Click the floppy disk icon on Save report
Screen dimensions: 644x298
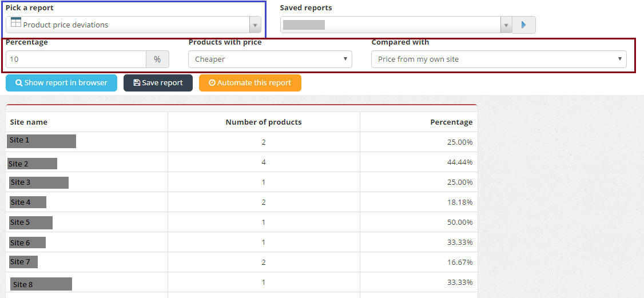[x=137, y=83]
